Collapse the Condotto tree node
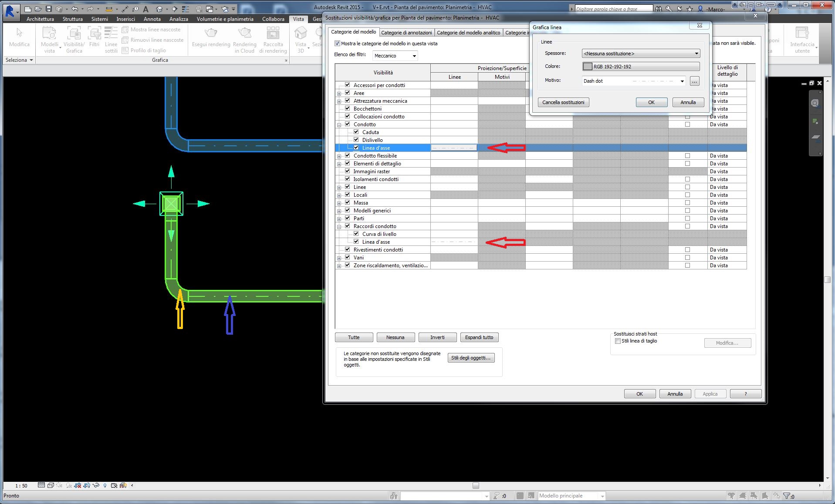 [339, 125]
